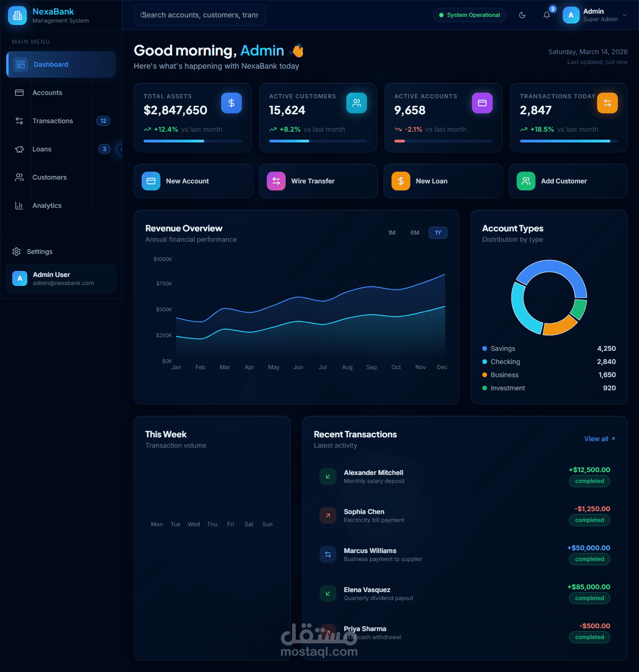Open Dashboard from the main menu
Viewport: 639px width, 672px height.
(x=61, y=64)
